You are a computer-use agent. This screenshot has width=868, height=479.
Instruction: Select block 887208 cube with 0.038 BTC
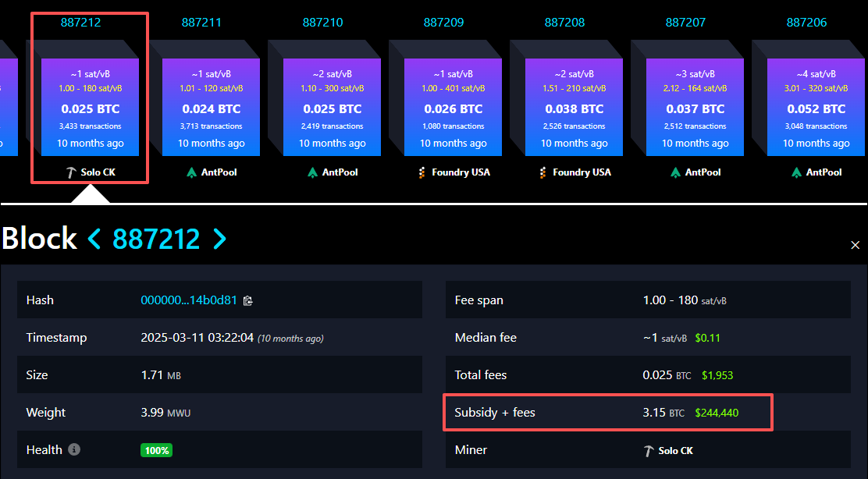pyautogui.click(x=574, y=108)
